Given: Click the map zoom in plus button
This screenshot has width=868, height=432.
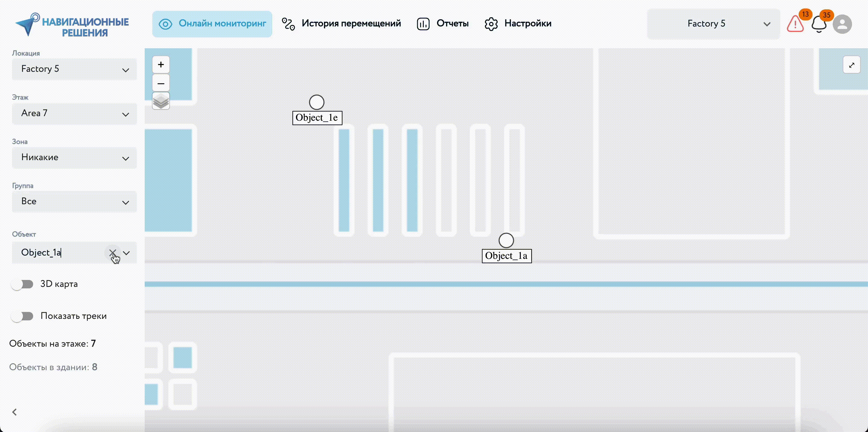Looking at the screenshot, I should 161,65.
